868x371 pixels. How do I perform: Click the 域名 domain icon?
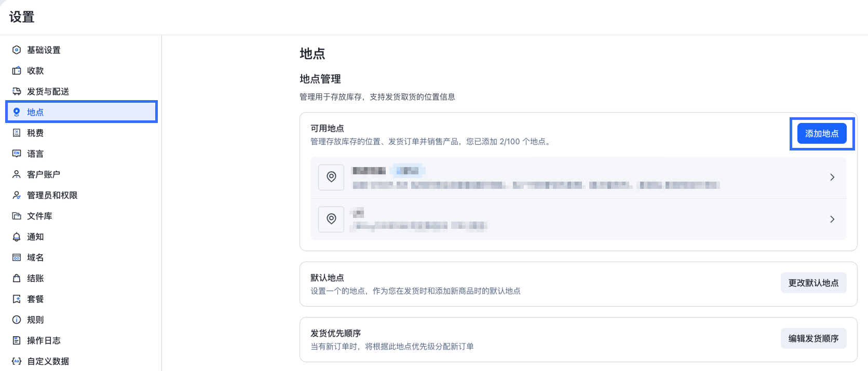click(17, 257)
